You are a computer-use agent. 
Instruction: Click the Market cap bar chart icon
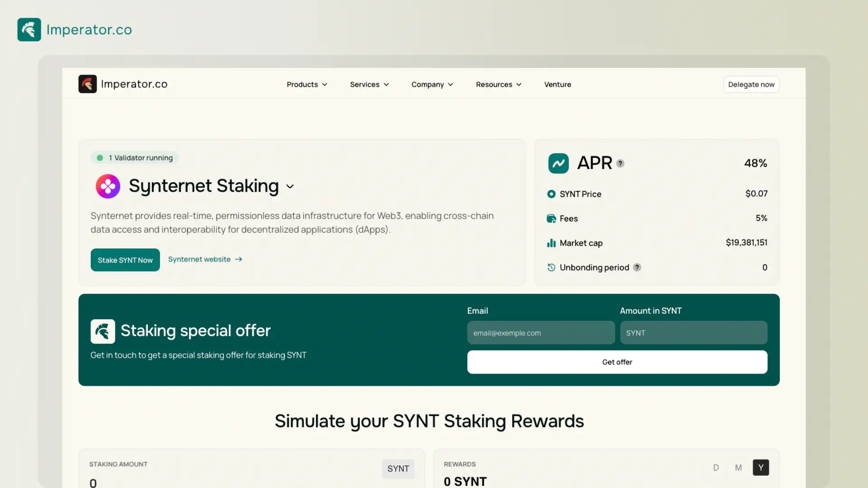point(551,243)
